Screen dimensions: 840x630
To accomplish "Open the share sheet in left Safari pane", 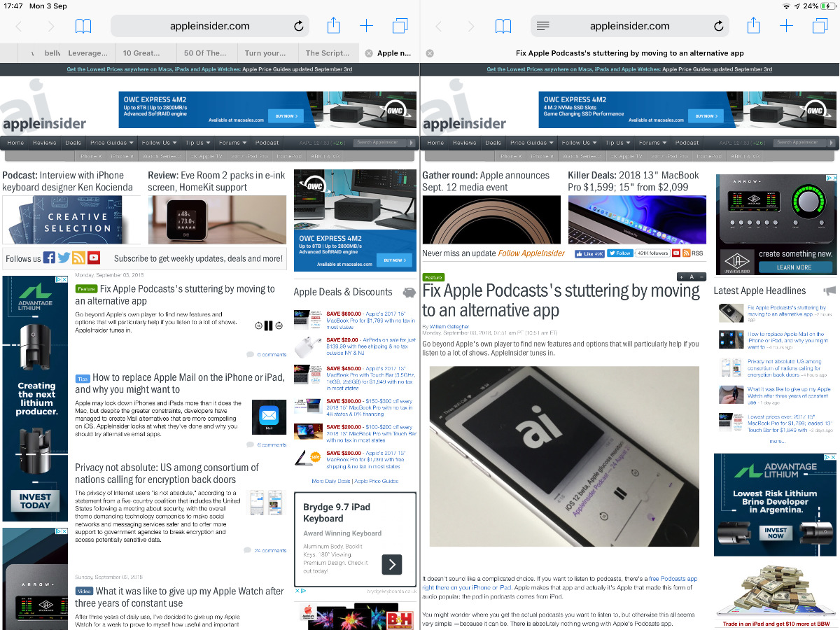I will click(334, 26).
